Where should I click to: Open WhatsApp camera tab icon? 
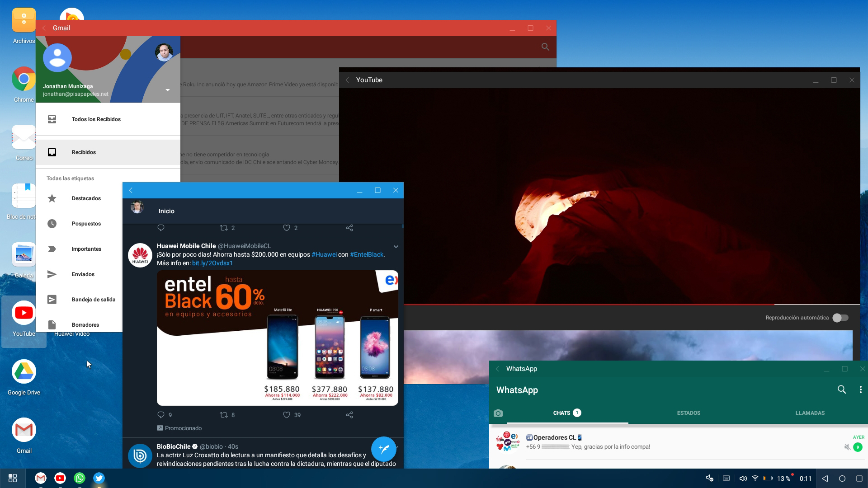[x=498, y=413]
